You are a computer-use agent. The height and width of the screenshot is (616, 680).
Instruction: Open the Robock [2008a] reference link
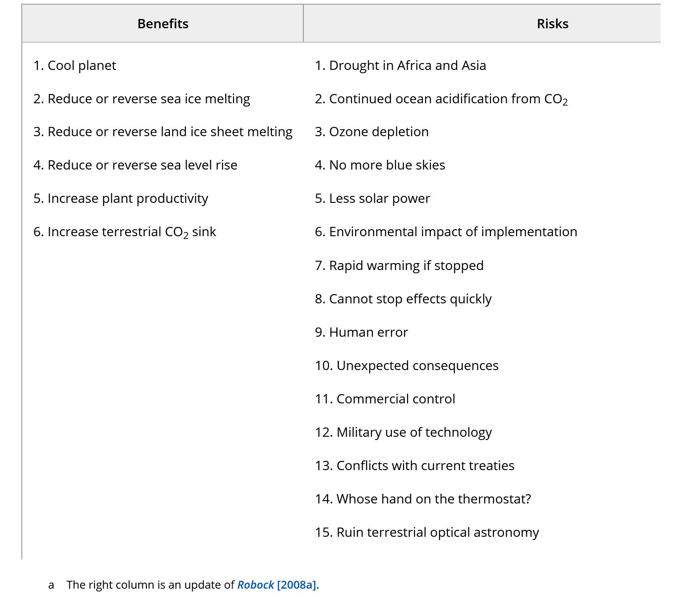tap(277, 585)
